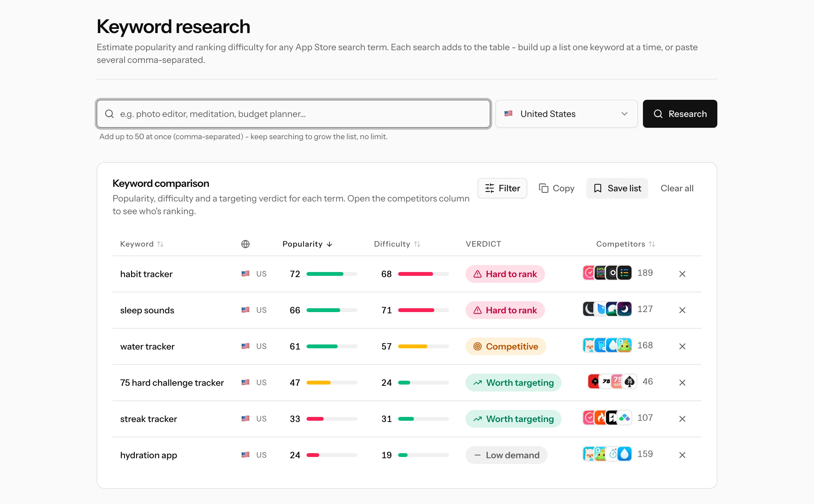The width and height of the screenshot is (814, 504).
Task: Click competitor count 127
Action: click(645, 309)
